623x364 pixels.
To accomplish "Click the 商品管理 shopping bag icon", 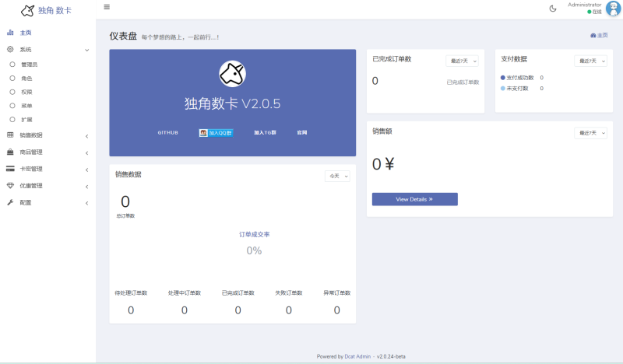I will [10, 152].
